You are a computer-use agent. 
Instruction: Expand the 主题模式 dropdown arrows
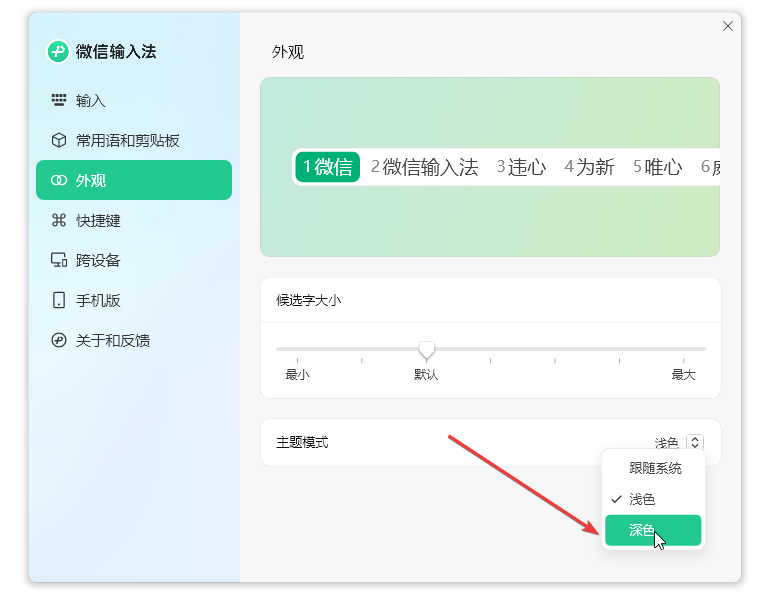(695, 442)
